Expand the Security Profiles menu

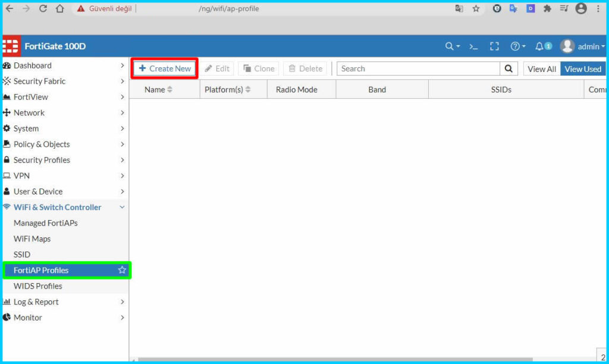65,159
